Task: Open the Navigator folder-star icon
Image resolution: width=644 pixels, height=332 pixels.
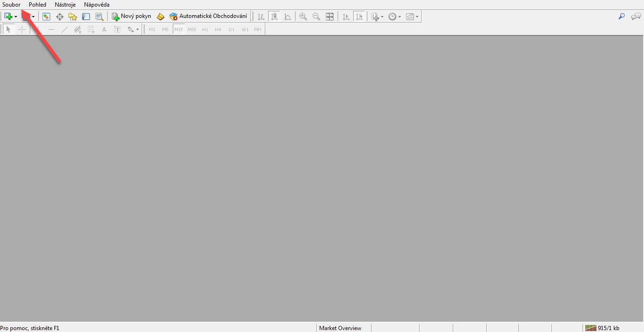Action: pos(72,17)
